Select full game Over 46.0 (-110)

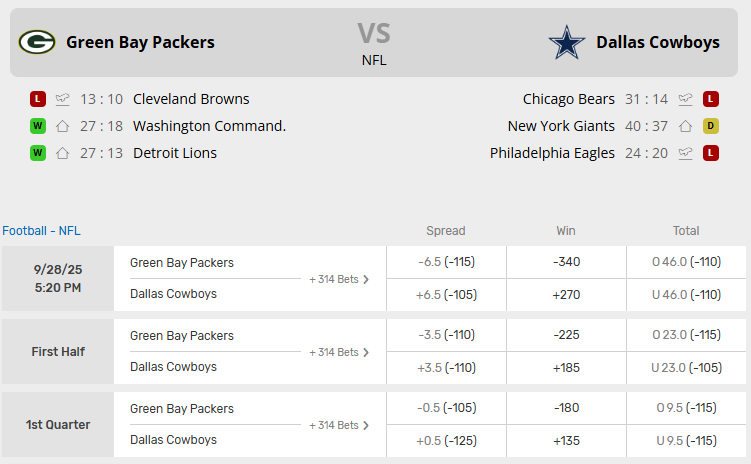[x=686, y=262]
